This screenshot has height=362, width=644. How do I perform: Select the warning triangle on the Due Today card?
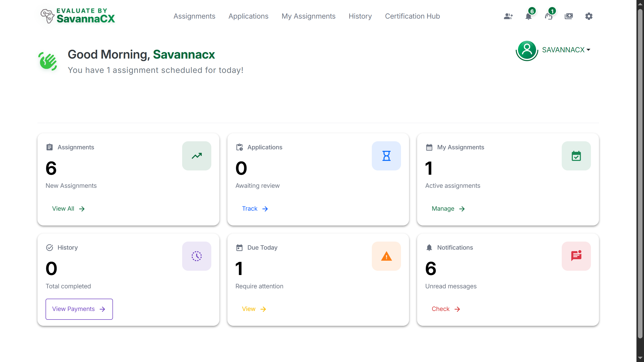pos(386,256)
